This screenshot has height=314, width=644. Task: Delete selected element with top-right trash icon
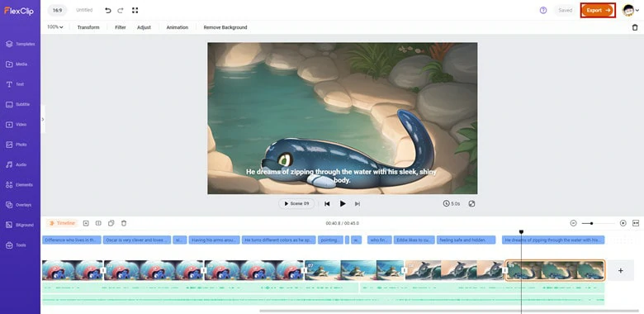tap(635, 27)
